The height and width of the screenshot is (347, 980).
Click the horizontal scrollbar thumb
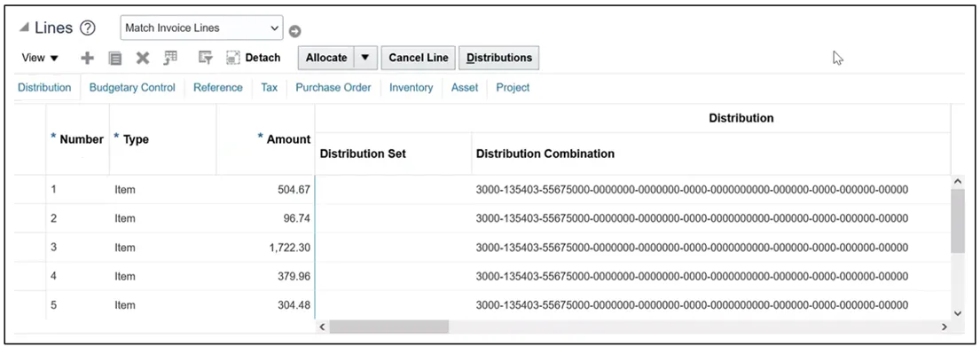(x=388, y=327)
